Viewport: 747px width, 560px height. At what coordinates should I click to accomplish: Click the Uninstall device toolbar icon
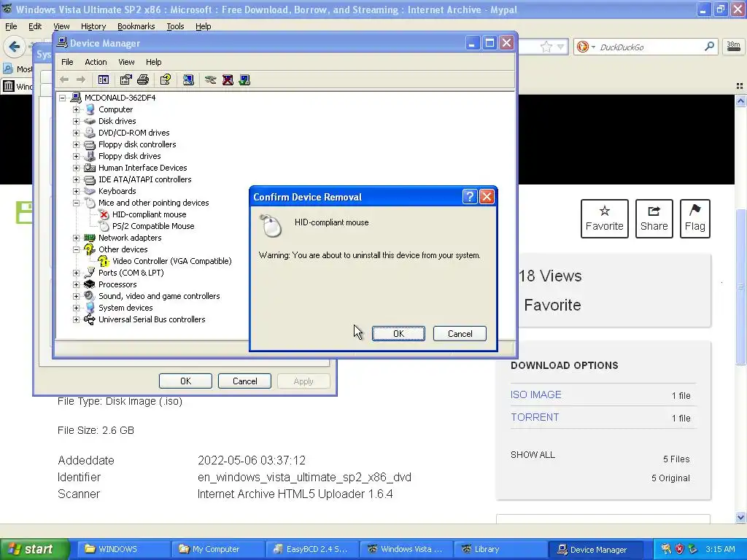(228, 80)
